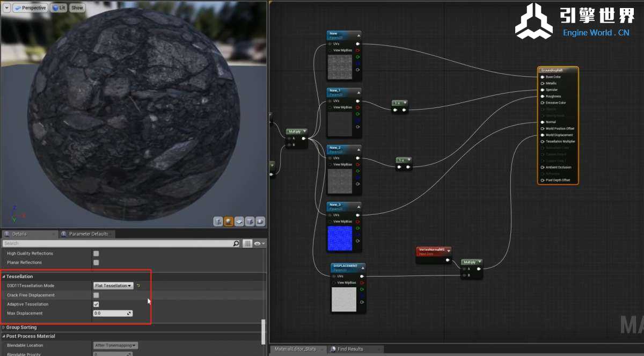Viewport: 644px width, 356px height.
Task: Collapse the Post Process Material section
Action: [4, 336]
